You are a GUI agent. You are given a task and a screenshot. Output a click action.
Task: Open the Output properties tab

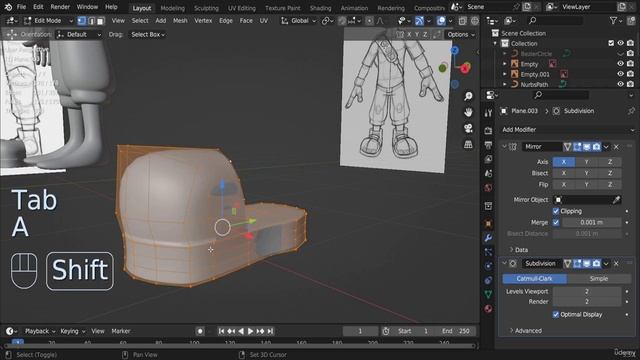tap(488, 145)
